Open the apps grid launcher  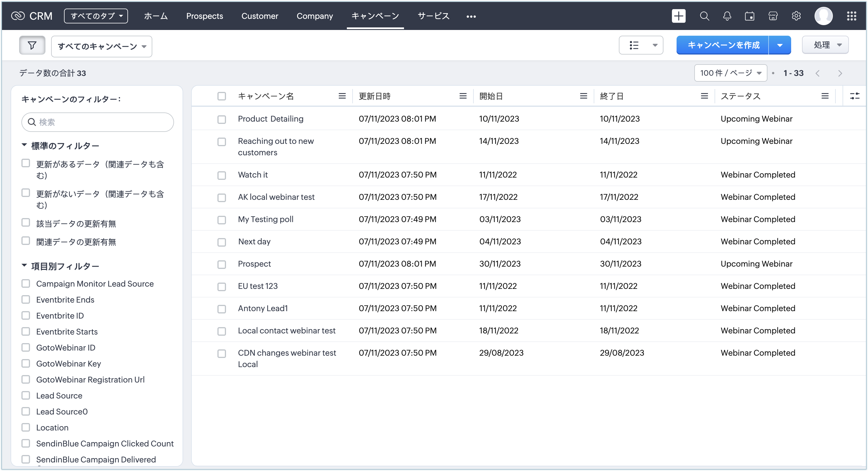pos(851,16)
